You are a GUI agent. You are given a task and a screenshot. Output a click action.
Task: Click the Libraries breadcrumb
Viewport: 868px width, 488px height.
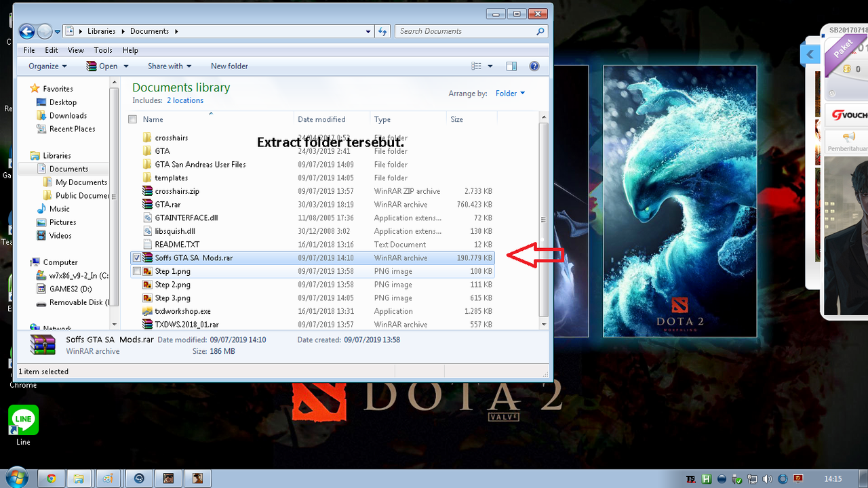click(102, 31)
